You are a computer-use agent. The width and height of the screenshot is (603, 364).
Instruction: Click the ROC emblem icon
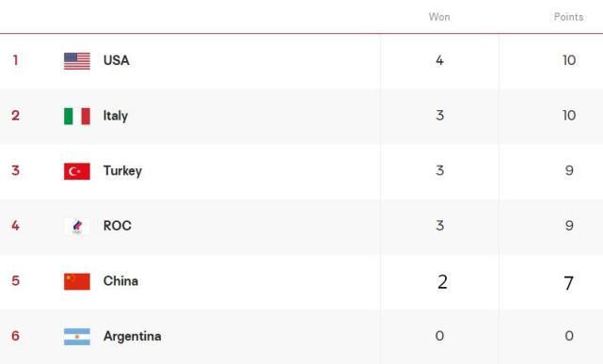click(x=77, y=226)
